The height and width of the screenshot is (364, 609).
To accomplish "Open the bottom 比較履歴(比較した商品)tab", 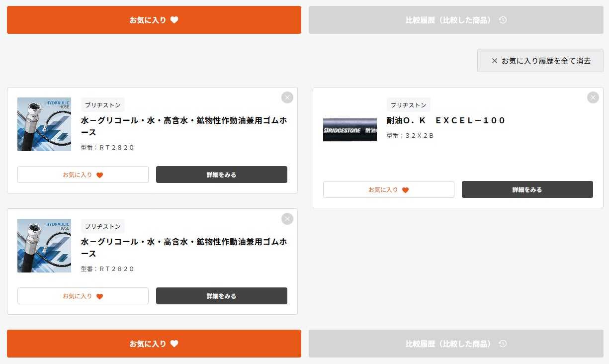I will pyautogui.click(x=456, y=344).
